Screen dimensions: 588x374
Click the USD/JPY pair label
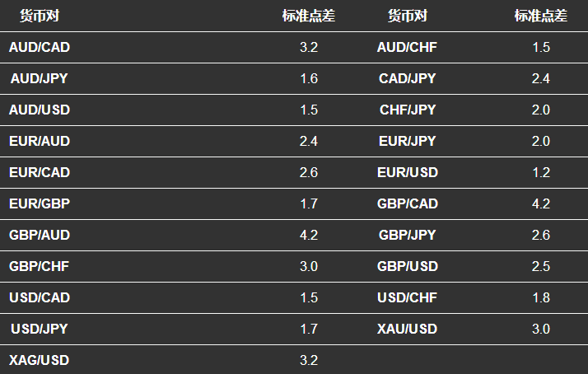(x=40, y=329)
